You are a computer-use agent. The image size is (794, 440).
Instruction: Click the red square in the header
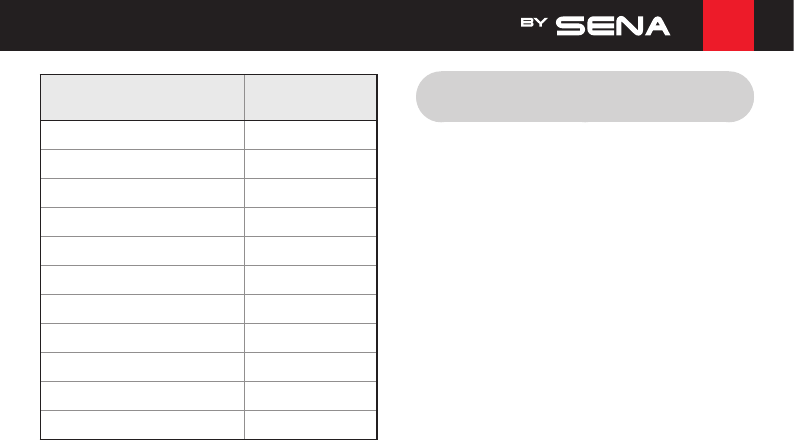pos(728,25)
